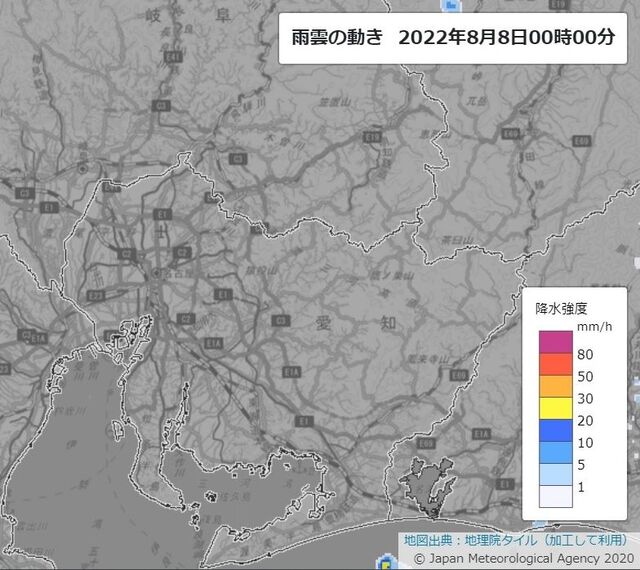Click the blue rain cell at top edge
This screenshot has width=640, height=570.
450,5
